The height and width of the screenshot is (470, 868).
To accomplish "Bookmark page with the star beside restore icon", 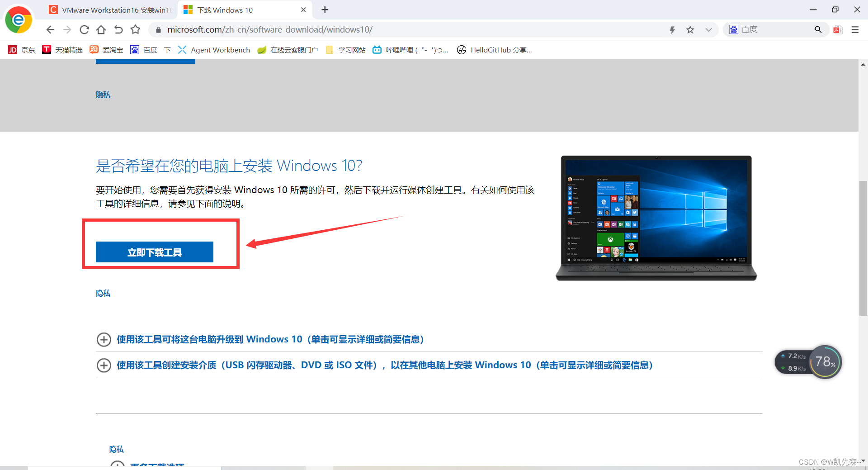I will 135,30.
